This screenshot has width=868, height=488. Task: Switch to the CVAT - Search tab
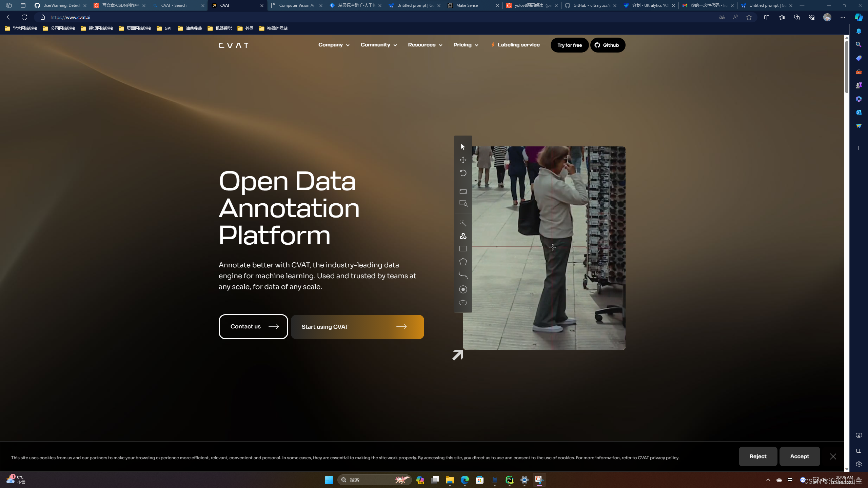coord(178,5)
